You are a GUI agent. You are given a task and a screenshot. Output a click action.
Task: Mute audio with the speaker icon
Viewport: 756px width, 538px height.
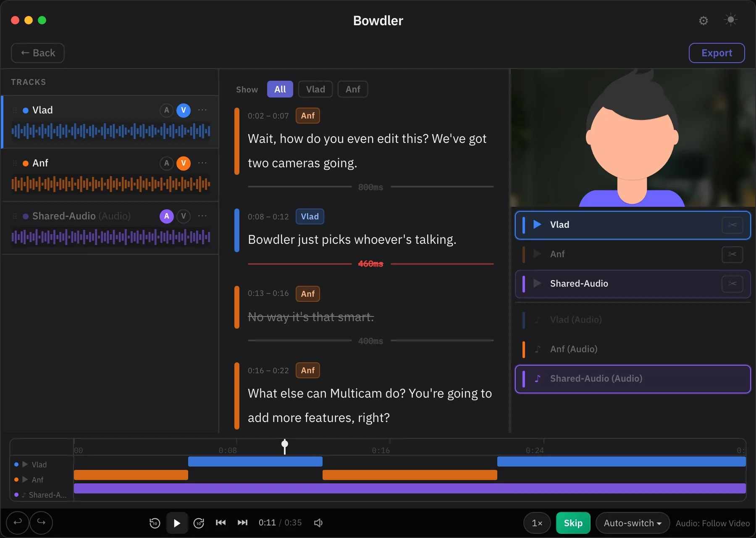pyautogui.click(x=318, y=523)
